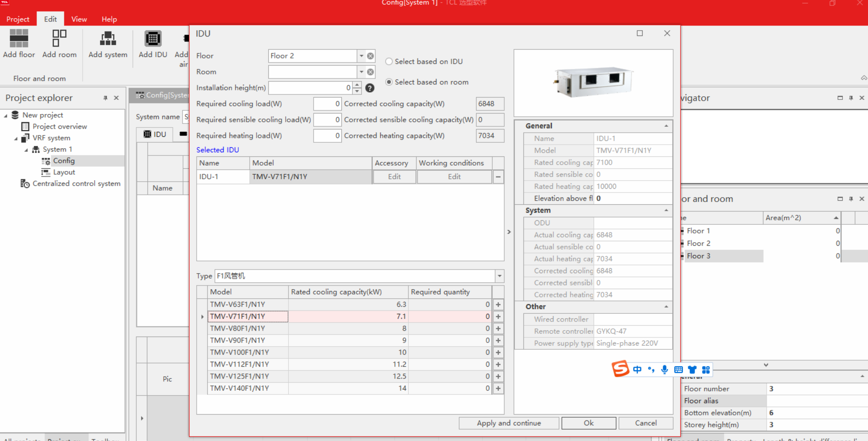Viewport: 868px width, 441px height.
Task: Open the Project menu
Action: [18, 19]
